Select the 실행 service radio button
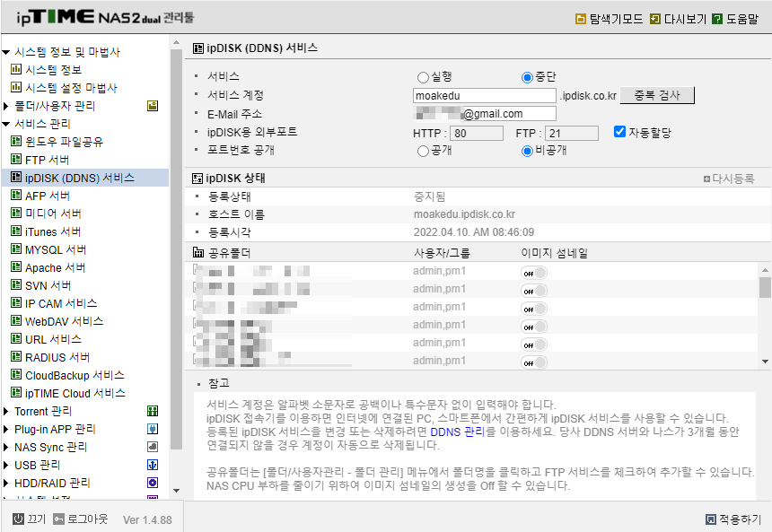The image size is (772, 532). coord(423,77)
